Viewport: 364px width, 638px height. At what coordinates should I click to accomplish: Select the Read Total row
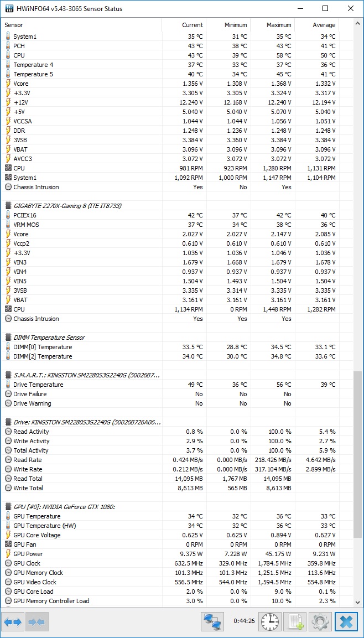click(x=170, y=479)
